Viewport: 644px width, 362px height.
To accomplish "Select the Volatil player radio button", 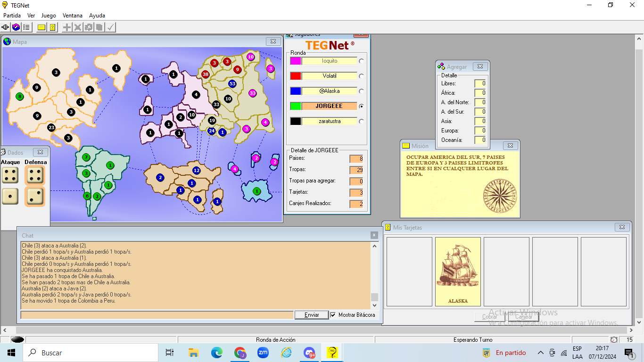I will [361, 76].
